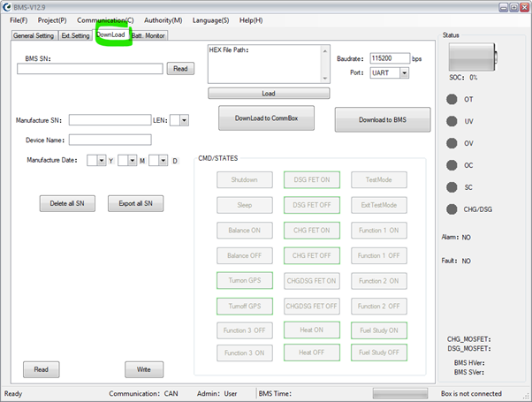Click the Fuel Study ON button
This screenshot has width=532, height=402.
click(x=379, y=330)
